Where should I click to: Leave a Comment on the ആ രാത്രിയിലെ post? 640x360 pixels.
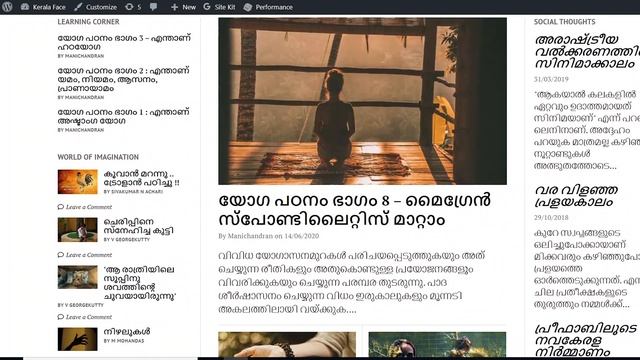tap(89, 317)
